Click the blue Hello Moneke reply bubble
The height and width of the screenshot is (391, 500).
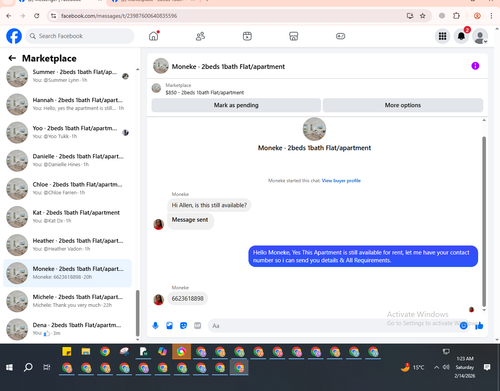(x=363, y=256)
